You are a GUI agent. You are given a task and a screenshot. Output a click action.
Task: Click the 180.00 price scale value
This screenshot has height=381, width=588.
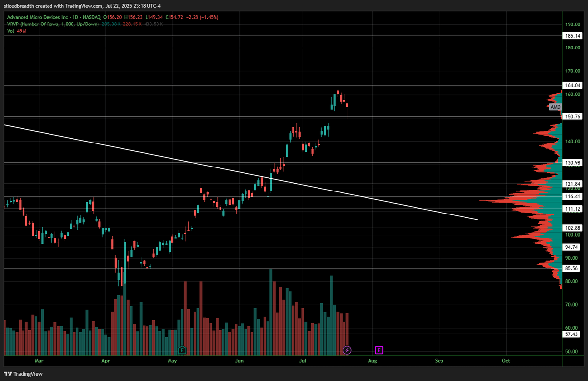tap(573, 48)
